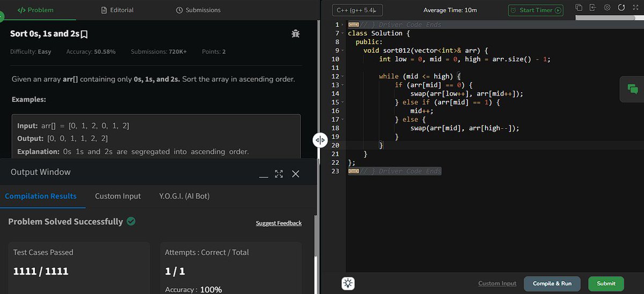Click the 'Average Time: 10m' text
This screenshot has height=294, width=644.
pyautogui.click(x=450, y=10)
